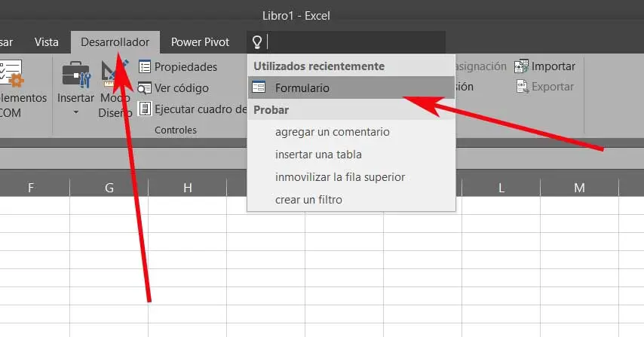Select suggestion agregar un comentario
The image size is (644, 337).
pyautogui.click(x=333, y=132)
